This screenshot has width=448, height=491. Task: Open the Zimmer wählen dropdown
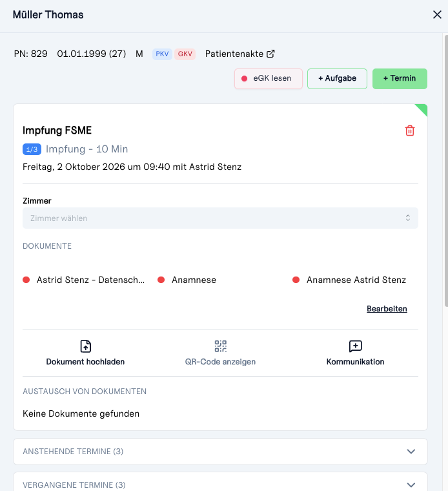click(x=220, y=218)
